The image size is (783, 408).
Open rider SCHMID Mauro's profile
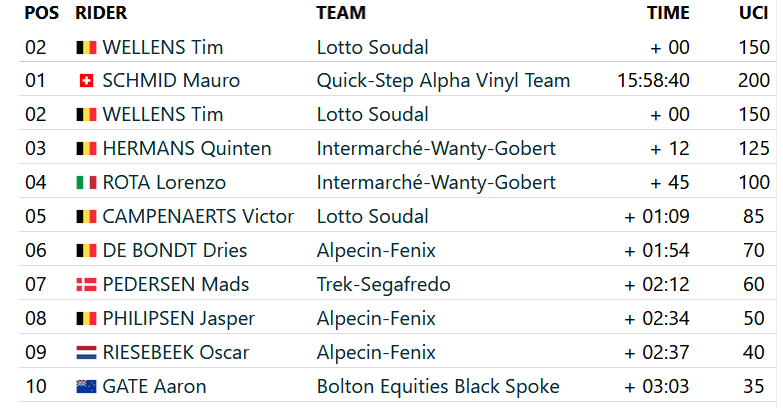171,81
